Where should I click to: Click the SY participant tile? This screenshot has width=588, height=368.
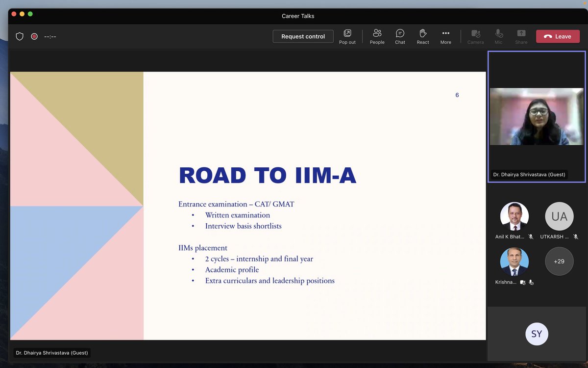click(537, 334)
